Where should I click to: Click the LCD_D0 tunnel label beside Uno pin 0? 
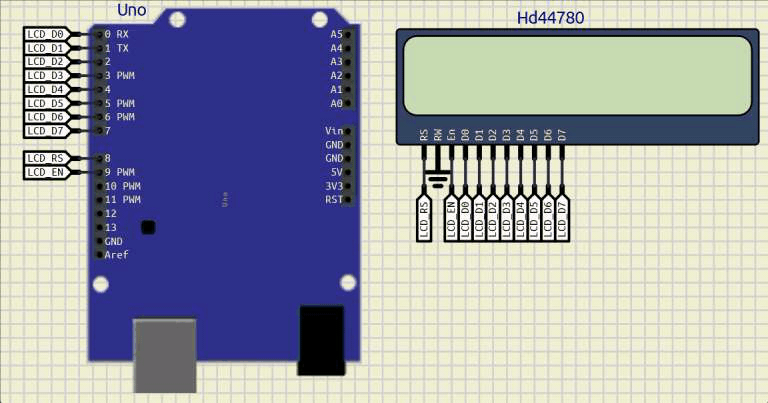pos(45,34)
